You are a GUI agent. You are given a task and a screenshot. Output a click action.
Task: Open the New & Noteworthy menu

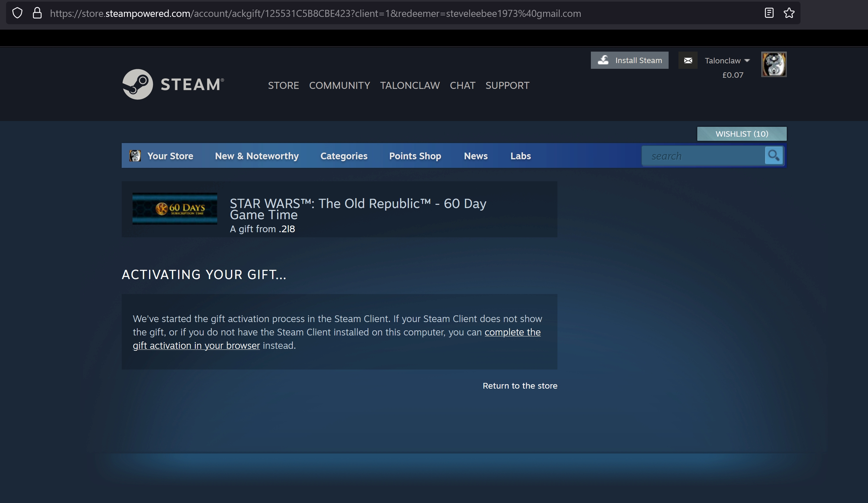pyautogui.click(x=257, y=156)
